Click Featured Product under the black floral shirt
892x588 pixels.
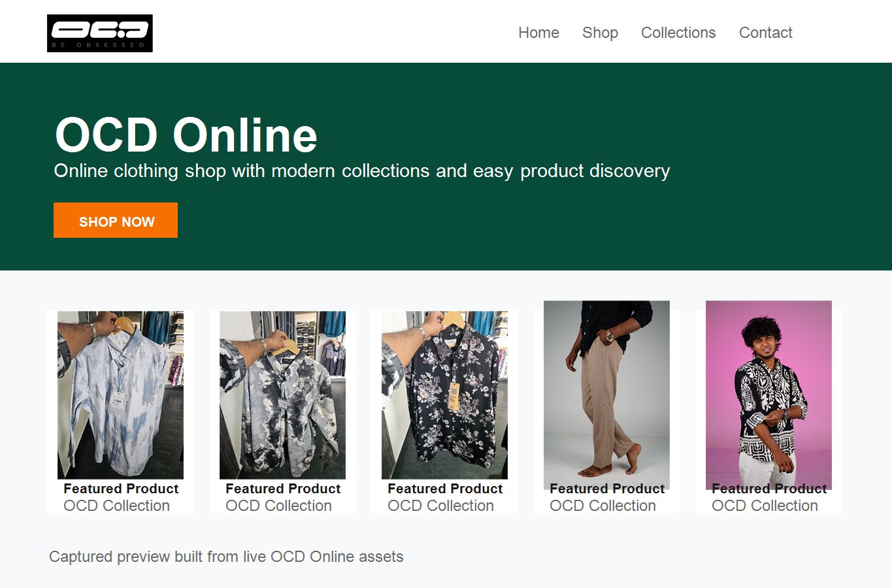coord(445,489)
